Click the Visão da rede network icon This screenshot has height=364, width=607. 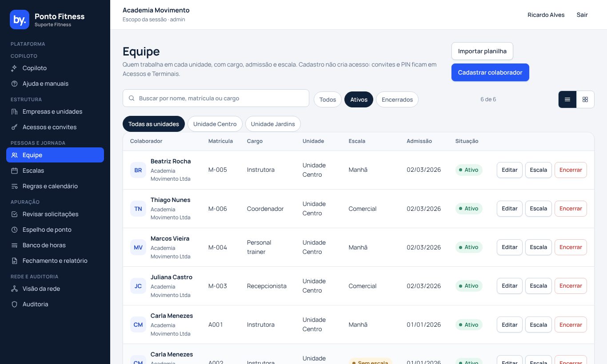(x=14, y=289)
